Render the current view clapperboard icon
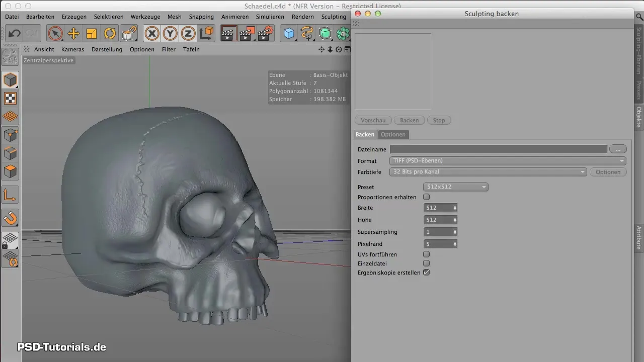 pyautogui.click(x=229, y=34)
